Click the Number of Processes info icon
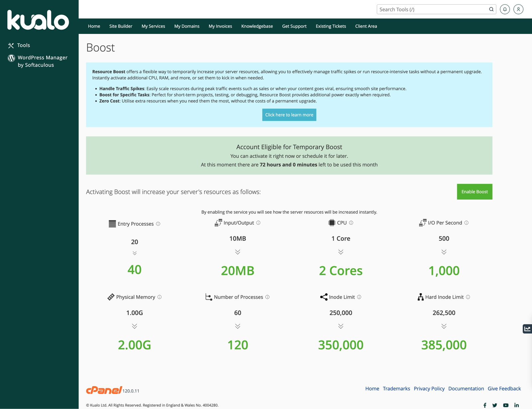Viewport: 532px width, 409px height. tap(267, 297)
